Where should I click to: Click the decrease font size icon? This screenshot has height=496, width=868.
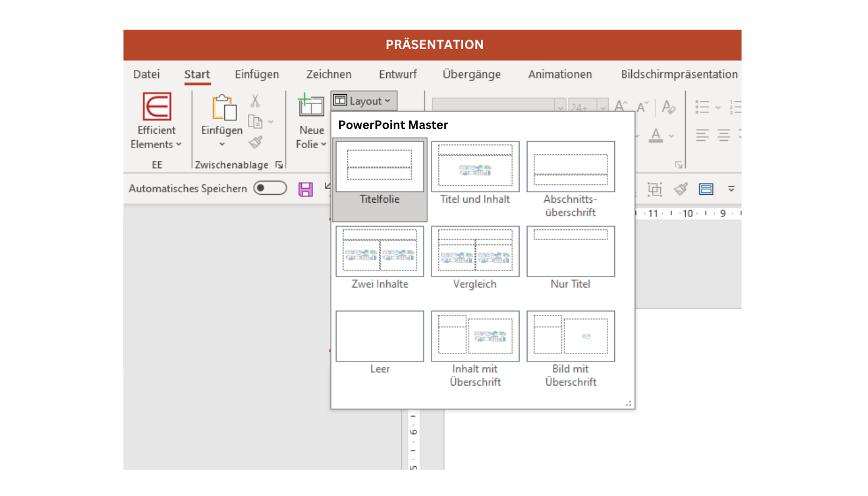click(643, 107)
